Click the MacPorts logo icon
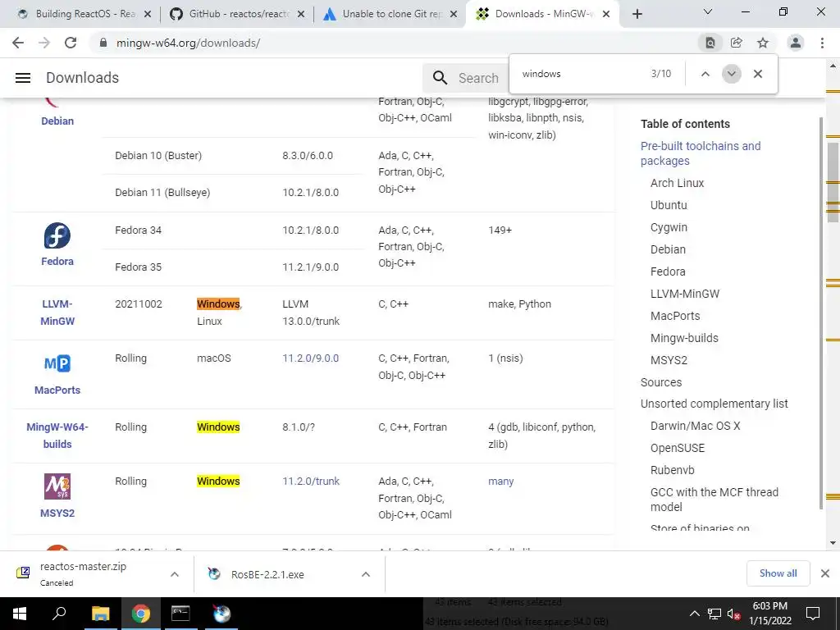The width and height of the screenshot is (840, 630). pyautogui.click(x=57, y=363)
